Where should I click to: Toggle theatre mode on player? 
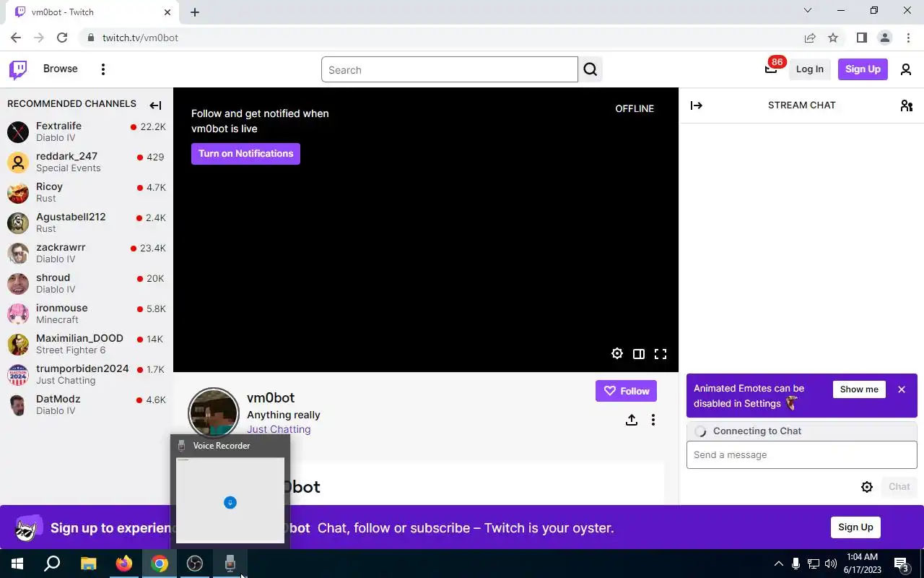pos(639,354)
